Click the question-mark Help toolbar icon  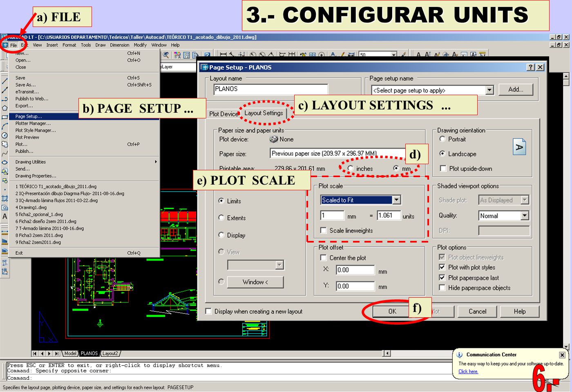tap(207, 55)
